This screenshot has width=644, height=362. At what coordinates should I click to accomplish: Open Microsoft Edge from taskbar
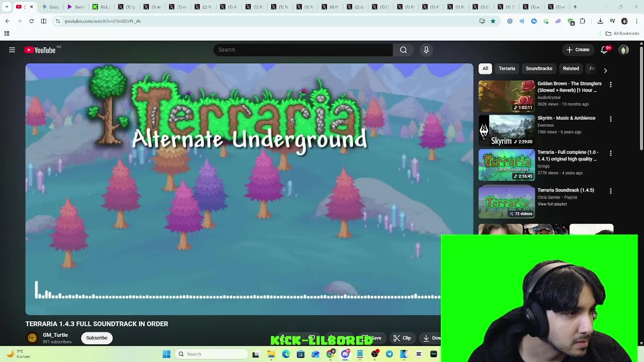[x=286, y=354]
